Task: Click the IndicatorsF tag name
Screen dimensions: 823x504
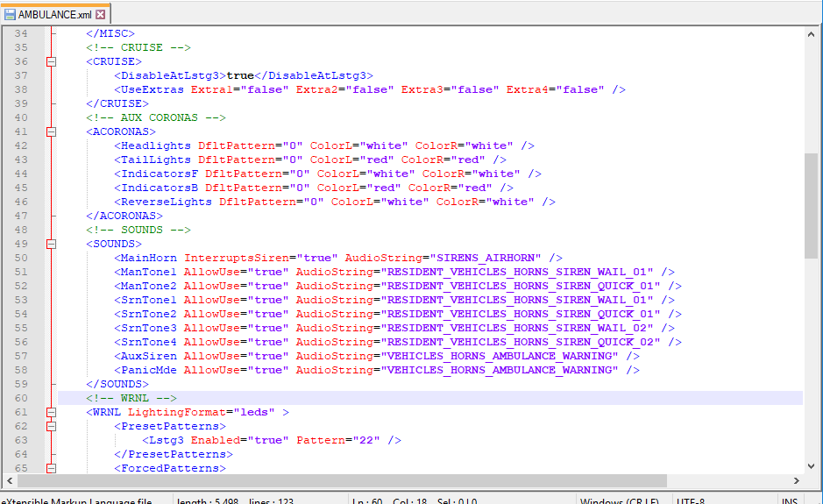Action: click(160, 174)
